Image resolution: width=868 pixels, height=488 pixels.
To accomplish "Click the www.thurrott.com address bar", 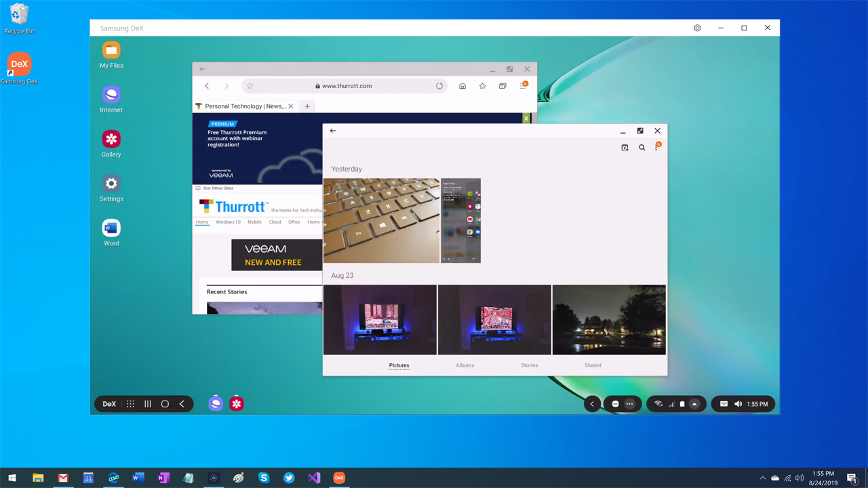I will click(346, 86).
